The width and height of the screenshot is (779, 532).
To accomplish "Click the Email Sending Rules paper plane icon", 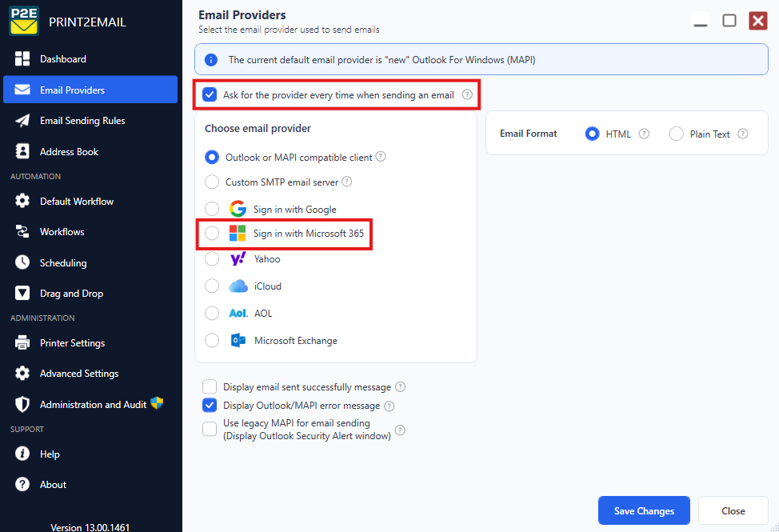I will click(22, 121).
